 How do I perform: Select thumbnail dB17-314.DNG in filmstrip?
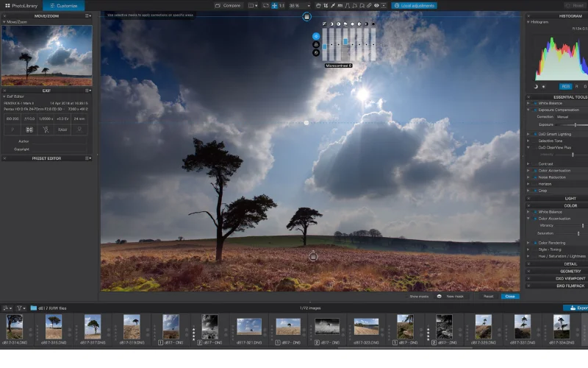tap(15, 327)
